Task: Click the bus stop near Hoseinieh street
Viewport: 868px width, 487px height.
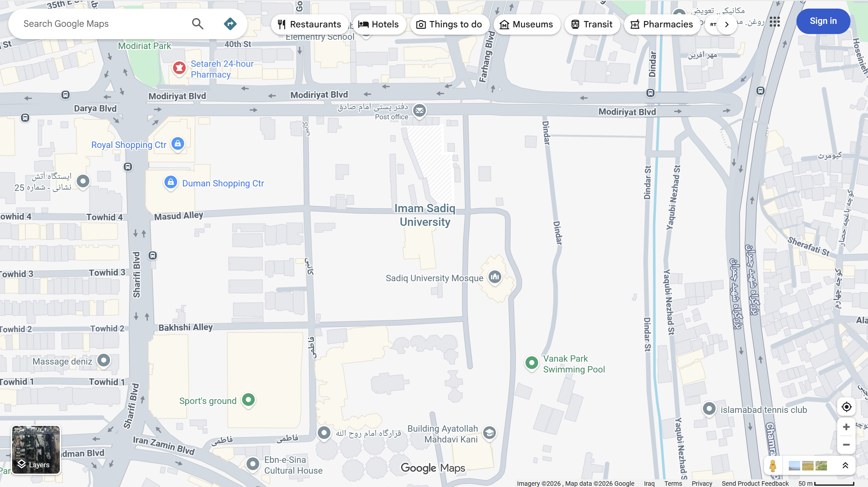Action: pyautogui.click(x=760, y=90)
